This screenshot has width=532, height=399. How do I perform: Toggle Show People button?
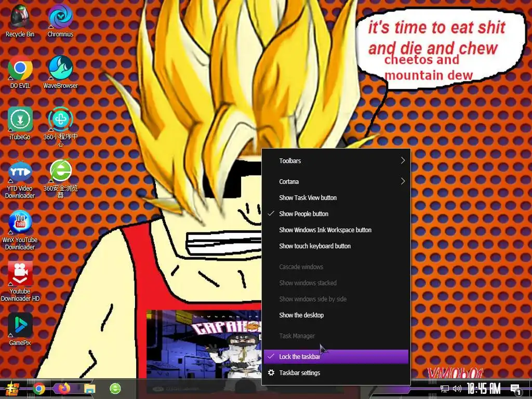[x=336, y=214]
